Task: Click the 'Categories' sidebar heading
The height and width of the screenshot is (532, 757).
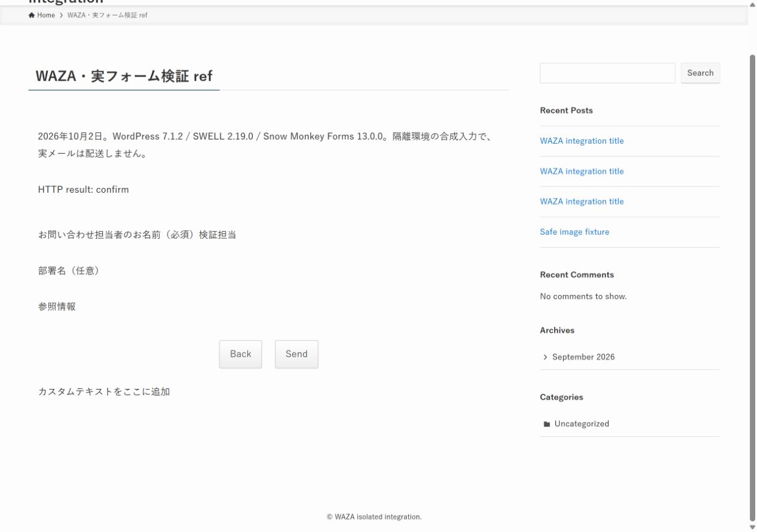Action: (561, 397)
